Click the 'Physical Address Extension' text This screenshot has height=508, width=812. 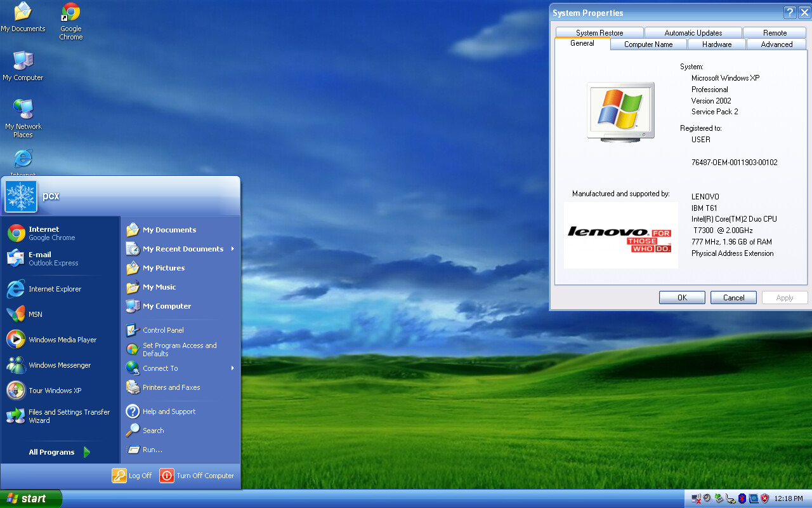(x=732, y=253)
